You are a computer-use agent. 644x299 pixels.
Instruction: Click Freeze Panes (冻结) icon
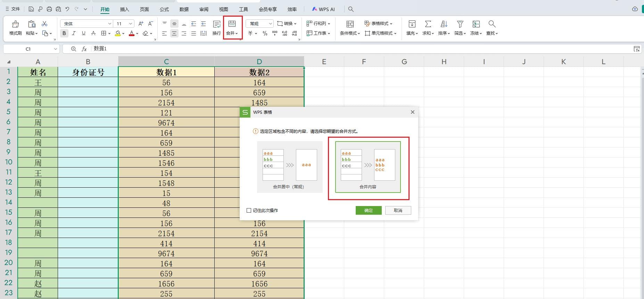tap(476, 24)
